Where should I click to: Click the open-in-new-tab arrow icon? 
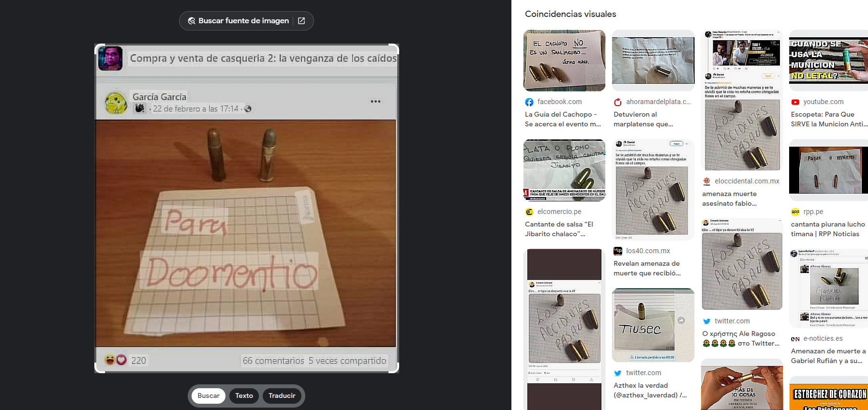pos(301,21)
